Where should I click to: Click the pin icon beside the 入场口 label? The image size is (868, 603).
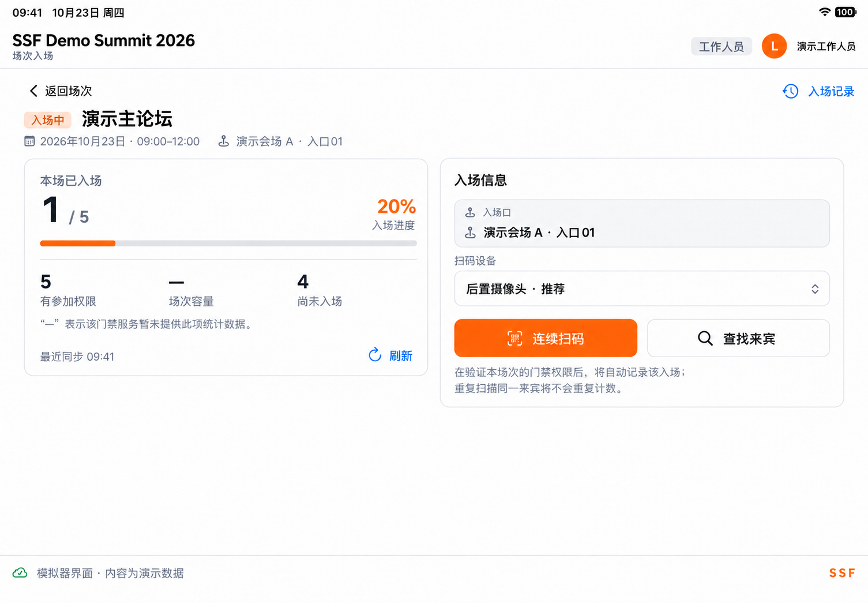pos(470,212)
